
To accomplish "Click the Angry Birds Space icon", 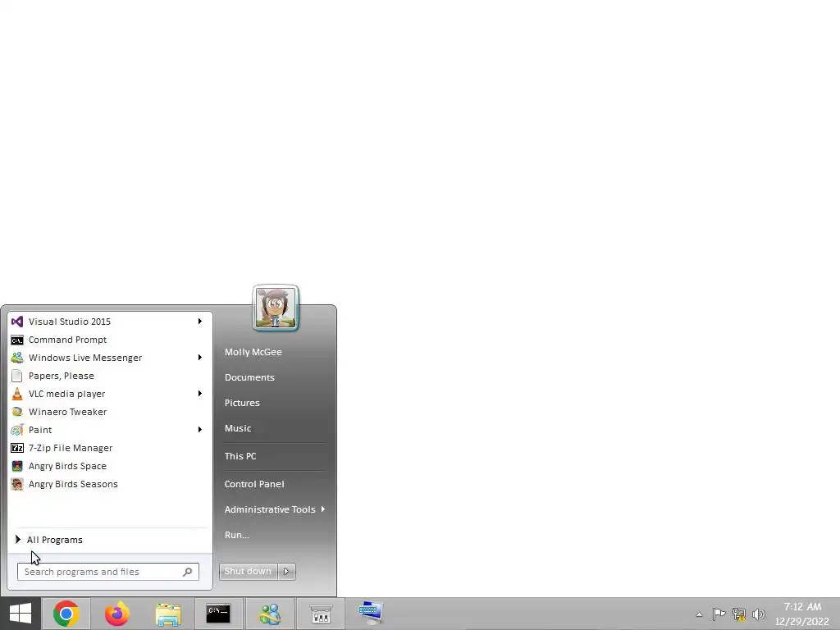I will pyautogui.click(x=17, y=466).
